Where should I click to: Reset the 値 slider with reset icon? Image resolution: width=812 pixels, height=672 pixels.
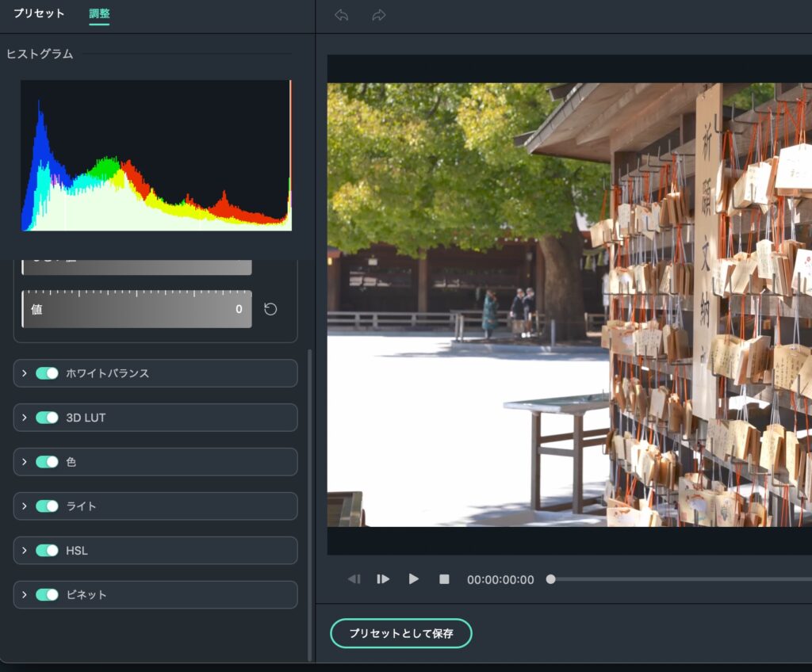pos(270,309)
